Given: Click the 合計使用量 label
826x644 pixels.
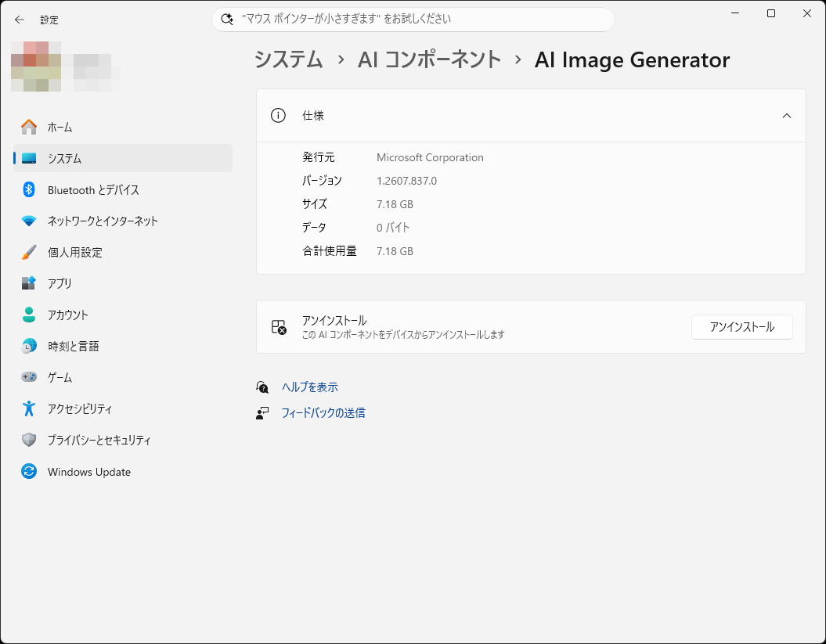Looking at the screenshot, I should click(x=330, y=251).
